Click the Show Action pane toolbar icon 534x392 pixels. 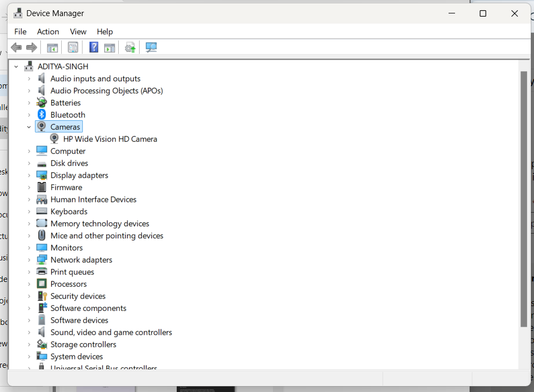pos(110,47)
